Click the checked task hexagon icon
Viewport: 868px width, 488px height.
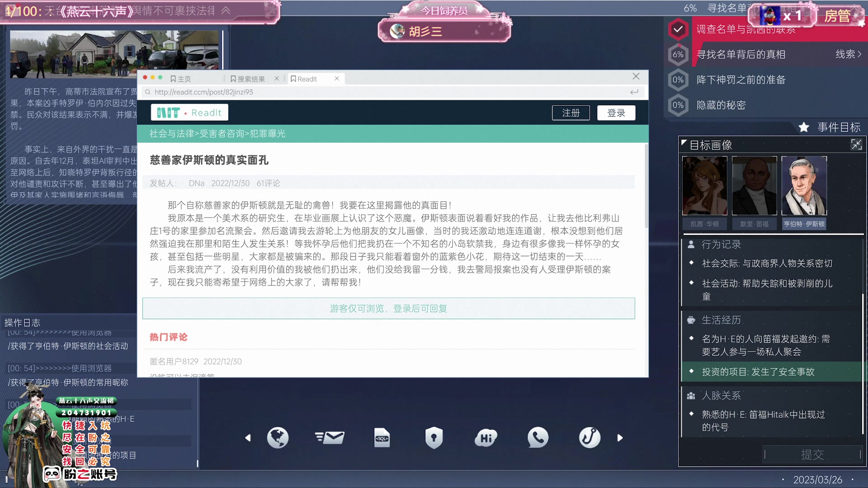(x=678, y=29)
